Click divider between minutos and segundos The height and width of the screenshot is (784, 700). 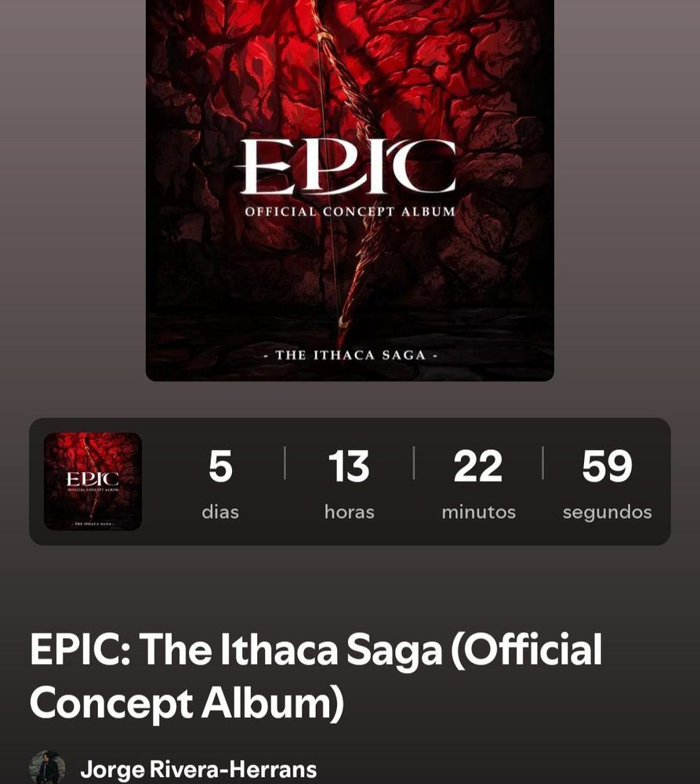543,463
